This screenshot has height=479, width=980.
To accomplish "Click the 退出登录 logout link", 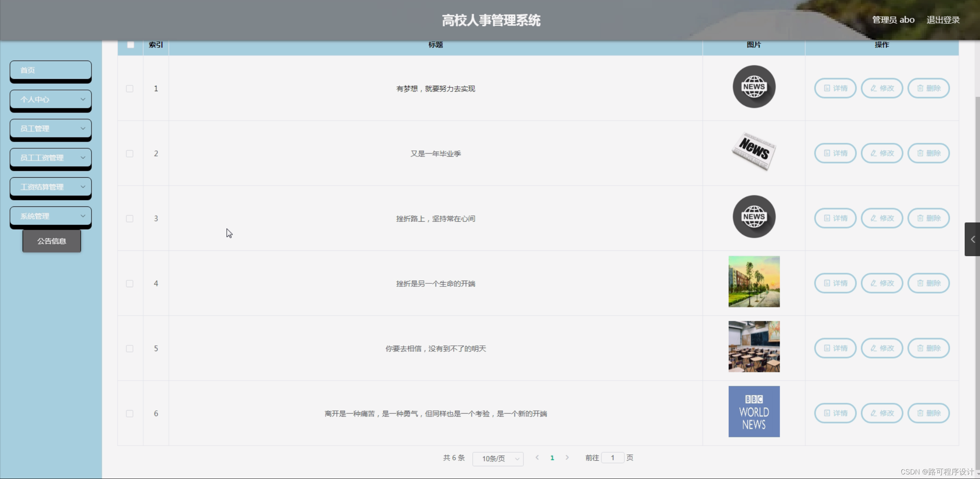I will [943, 20].
